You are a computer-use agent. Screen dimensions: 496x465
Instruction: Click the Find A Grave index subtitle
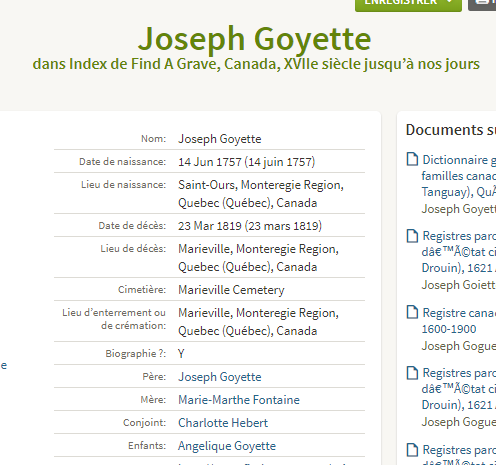coord(256,64)
